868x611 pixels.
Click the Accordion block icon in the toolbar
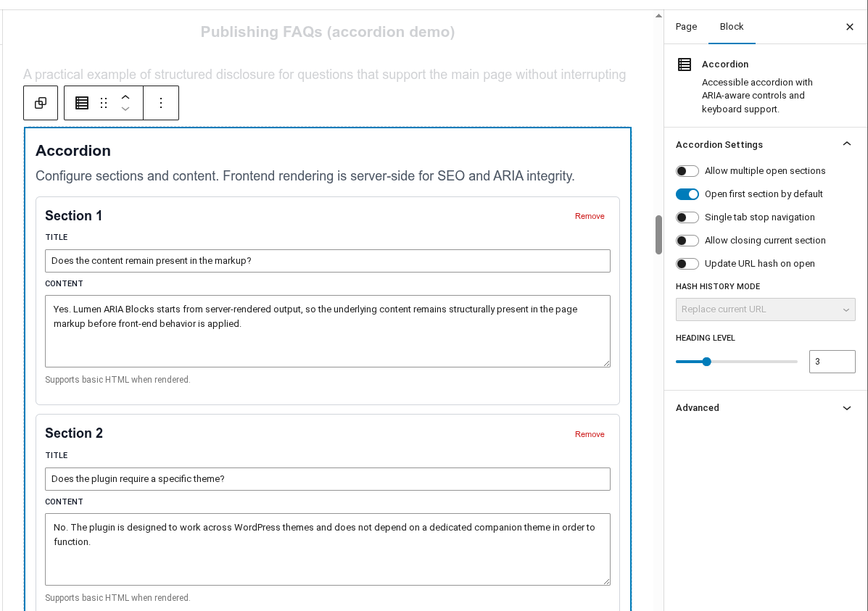[x=81, y=102]
